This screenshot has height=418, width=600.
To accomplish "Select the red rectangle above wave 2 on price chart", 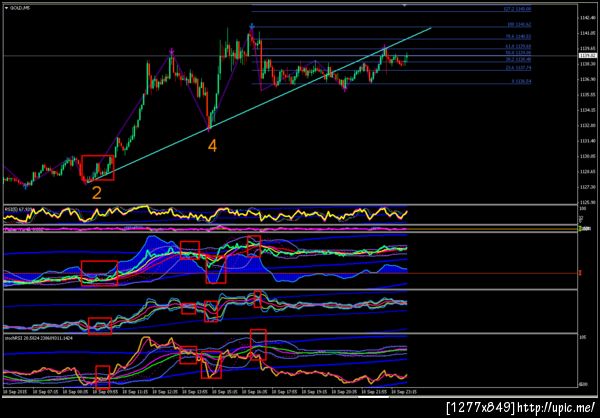I will (98, 168).
